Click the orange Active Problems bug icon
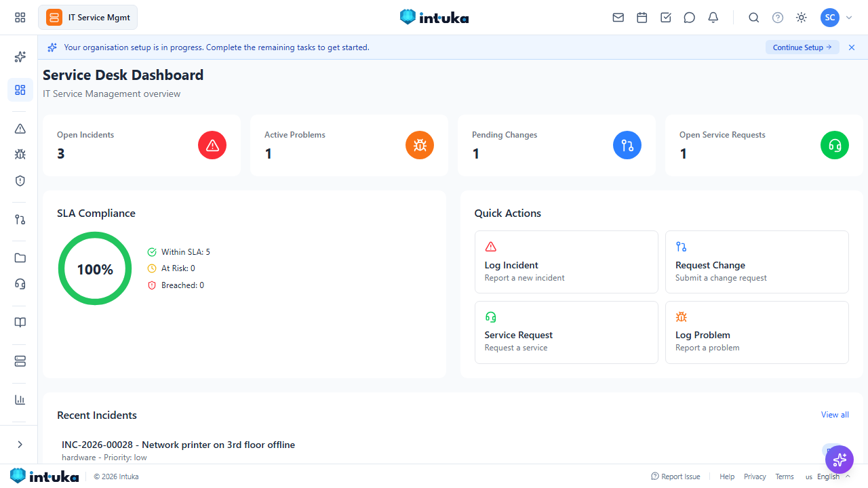This screenshot has height=488, width=868. point(420,145)
